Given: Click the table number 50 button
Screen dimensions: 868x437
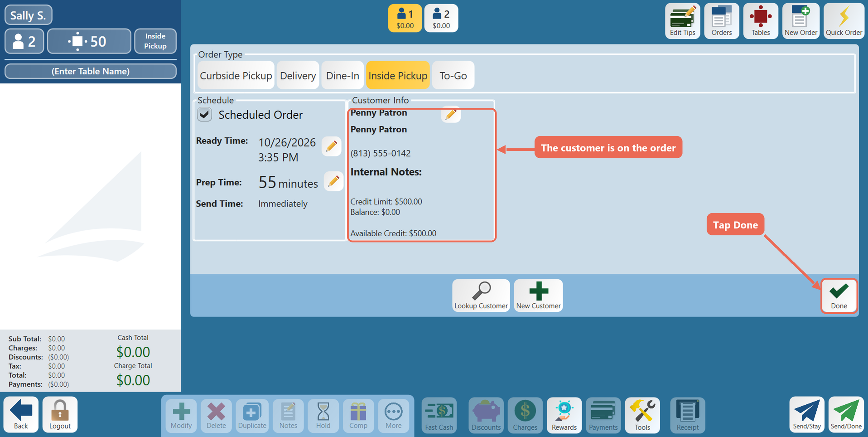Looking at the screenshot, I should [89, 41].
